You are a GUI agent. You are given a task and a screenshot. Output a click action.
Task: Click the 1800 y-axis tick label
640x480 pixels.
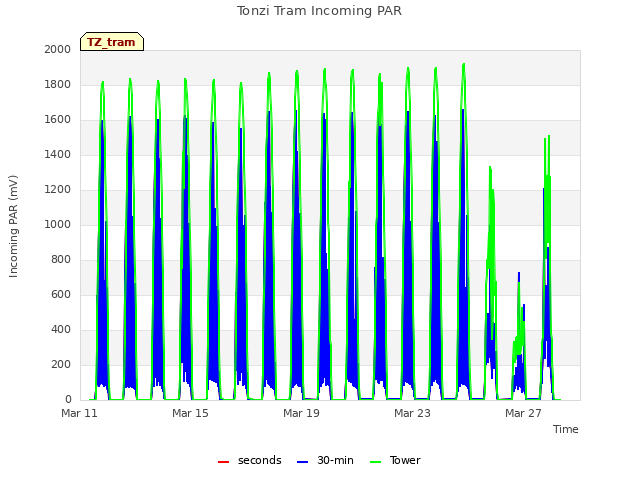[58, 84]
